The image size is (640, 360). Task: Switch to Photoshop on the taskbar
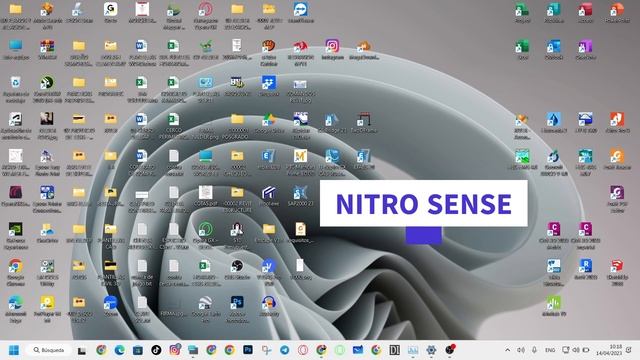coord(248,350)
